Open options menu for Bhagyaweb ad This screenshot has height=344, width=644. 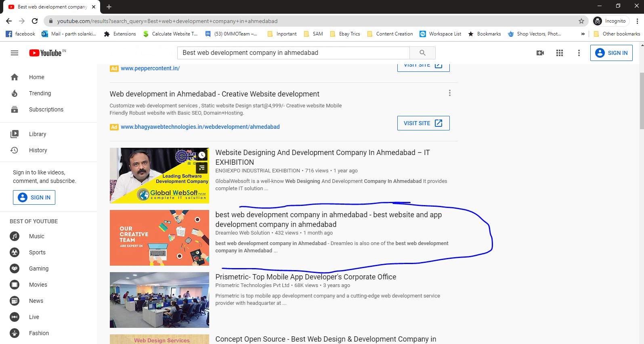(449, 93)
